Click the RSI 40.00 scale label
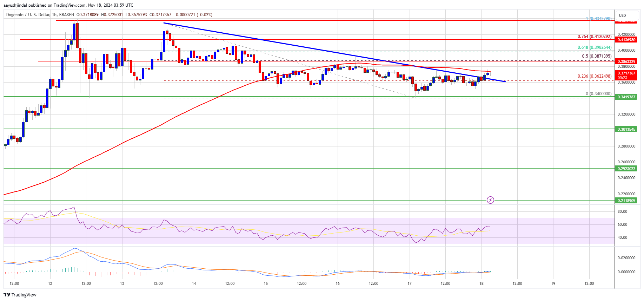Screen dimensions: 644x301 point(622,237)
